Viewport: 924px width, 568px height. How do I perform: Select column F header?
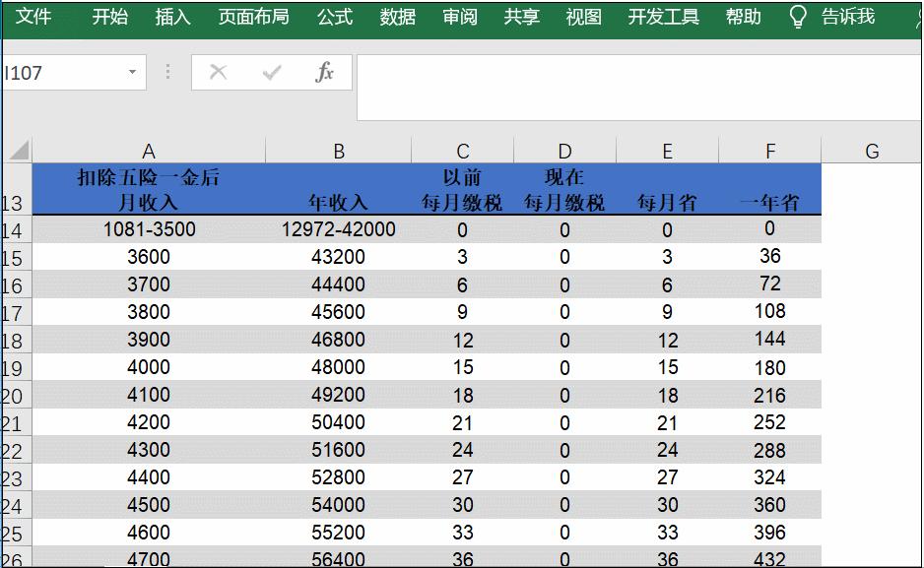click(770, 150)
